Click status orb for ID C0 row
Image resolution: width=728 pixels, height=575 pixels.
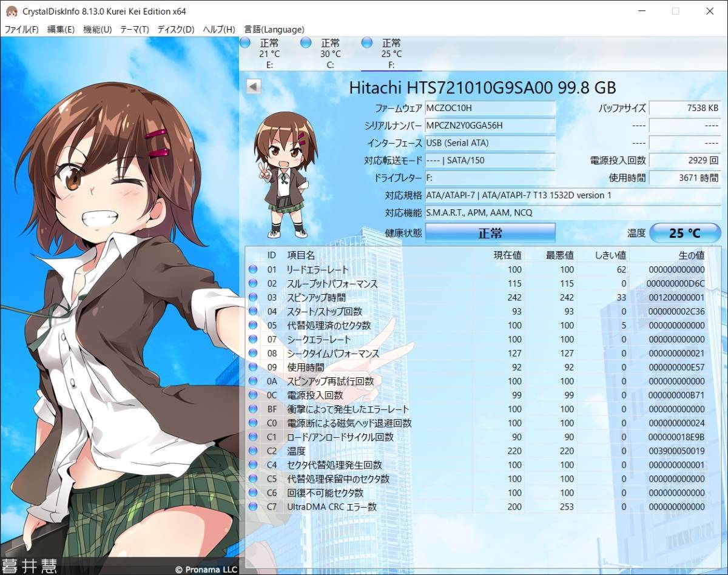click(253, 423)
